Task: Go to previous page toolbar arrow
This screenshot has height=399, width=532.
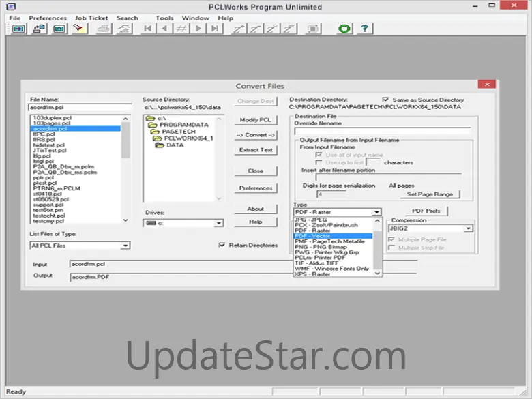Action: click(164, 29)
